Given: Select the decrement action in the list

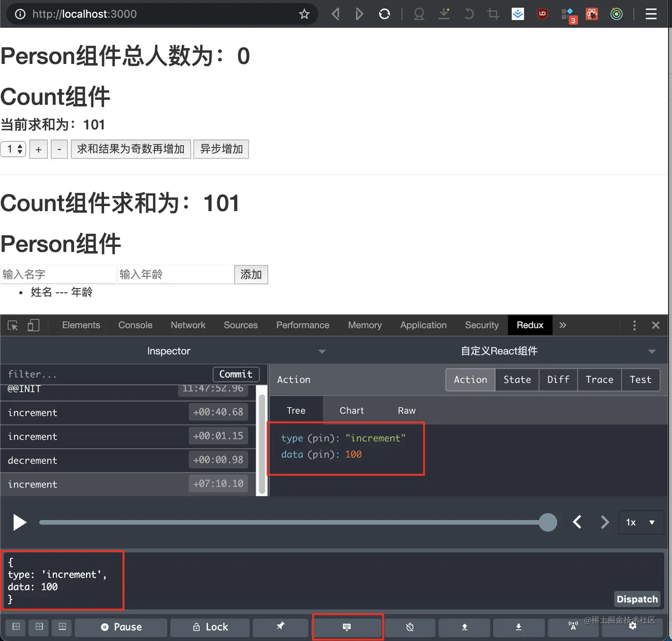Looking at the screenshot, I should pyautogui.click(x=128, y=461).
